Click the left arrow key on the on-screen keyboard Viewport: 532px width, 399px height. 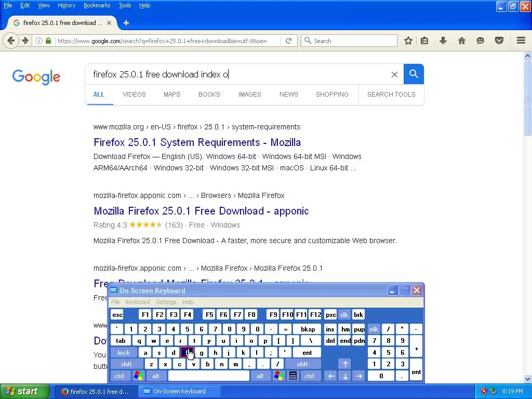[331, 376]
